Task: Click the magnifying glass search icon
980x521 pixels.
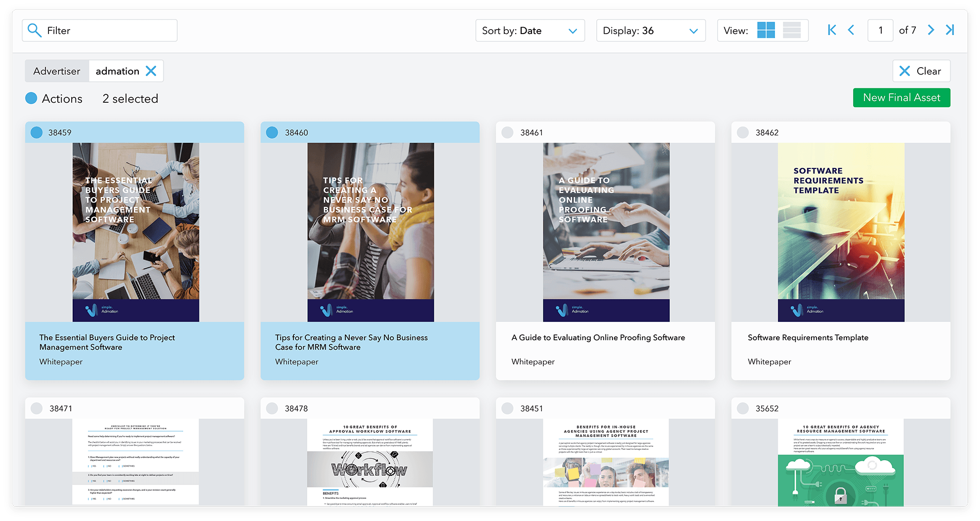Action: 35,30
